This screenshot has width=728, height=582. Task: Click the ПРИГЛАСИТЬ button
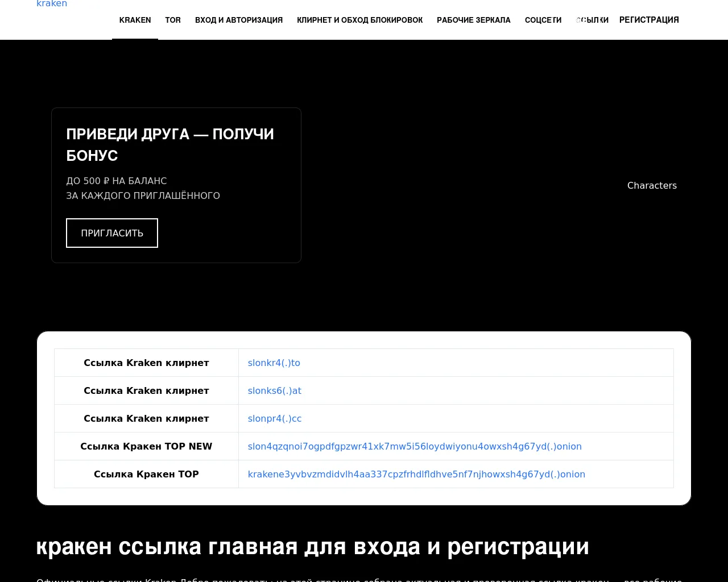coord(112,233)
